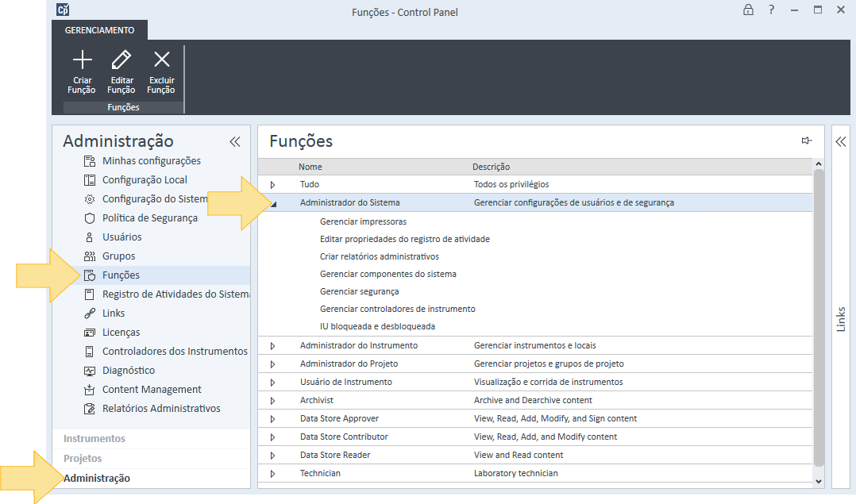Click 'Laboratory technician' description cell
This screenshot has height=504, width=856.
pos(516,473)
